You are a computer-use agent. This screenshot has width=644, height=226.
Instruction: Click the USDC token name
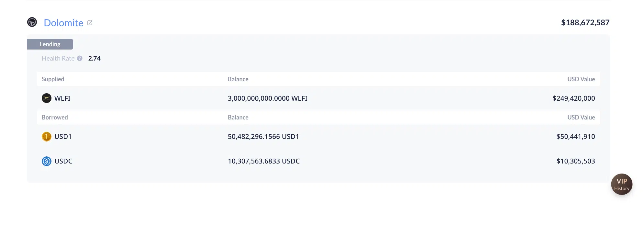point(63,161)
